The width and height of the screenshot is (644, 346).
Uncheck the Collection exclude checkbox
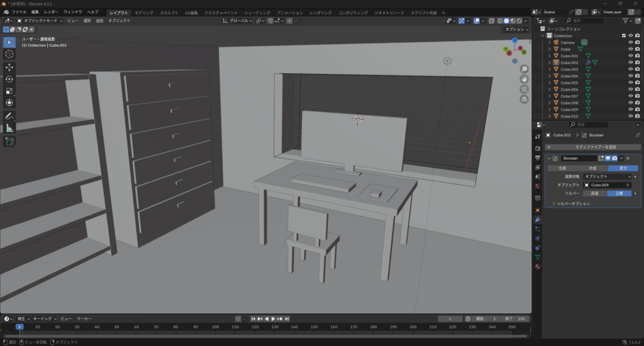pyautogui.click(x=624, y=35)
